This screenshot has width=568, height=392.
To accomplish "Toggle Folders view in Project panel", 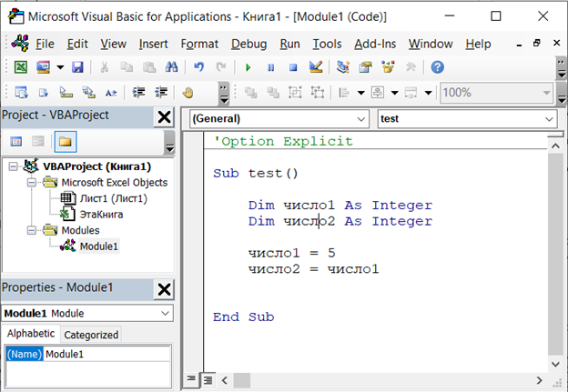I will click(66, 141).
